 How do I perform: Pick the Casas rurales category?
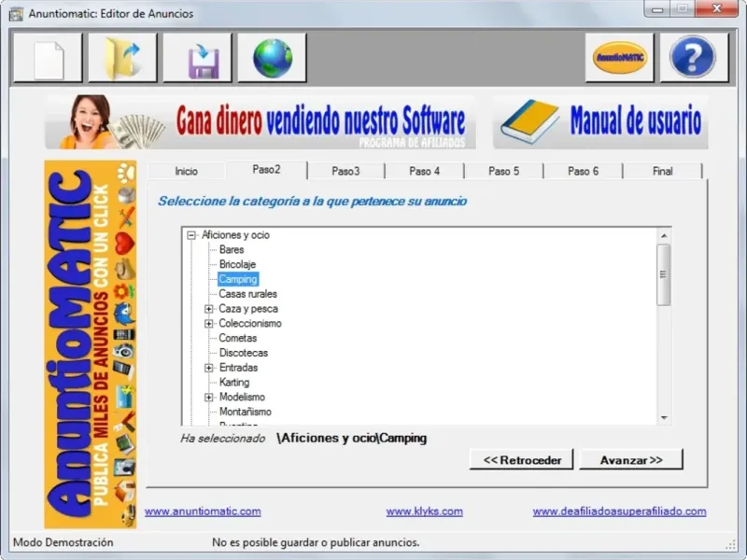coord(247,294)
